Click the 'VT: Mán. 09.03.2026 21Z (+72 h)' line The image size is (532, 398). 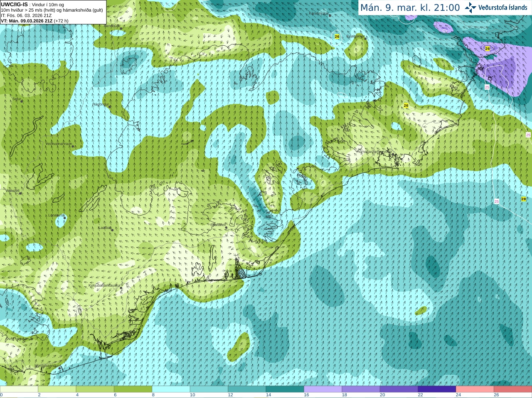click(34, 21)
